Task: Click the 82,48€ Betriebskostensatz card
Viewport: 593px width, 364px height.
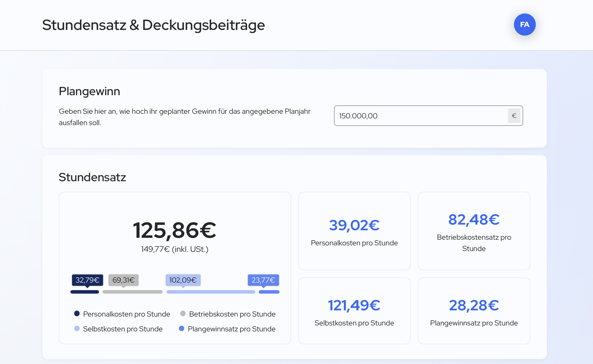Action: (474, 231)
